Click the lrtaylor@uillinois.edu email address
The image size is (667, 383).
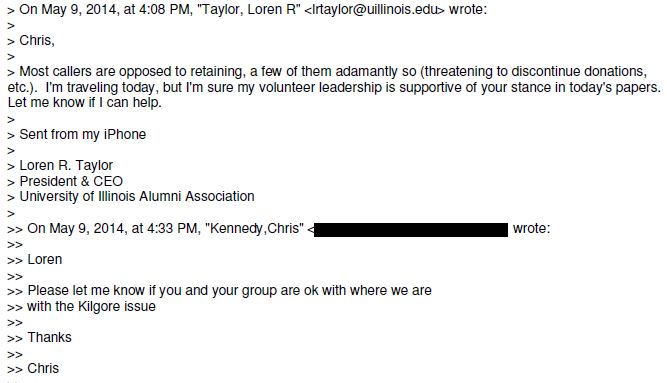[x=375, y=9]
